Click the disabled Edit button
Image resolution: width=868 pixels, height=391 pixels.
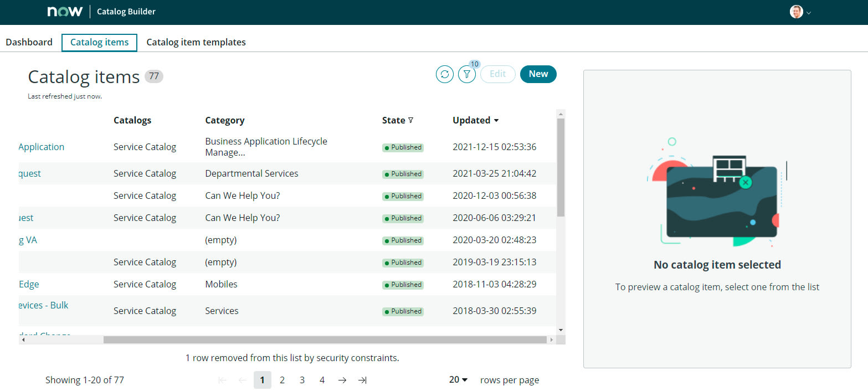tap(498, 74)
